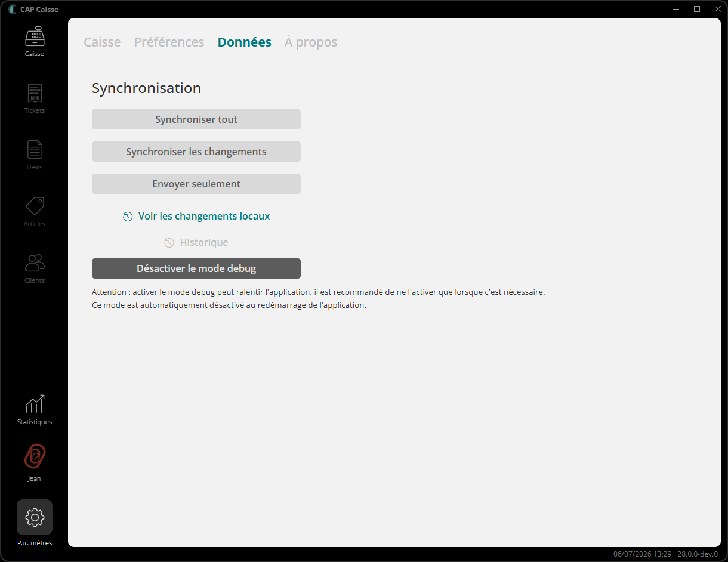Open the À propos tab
This screenshot has width=728, height=562.
pos(311,42)
